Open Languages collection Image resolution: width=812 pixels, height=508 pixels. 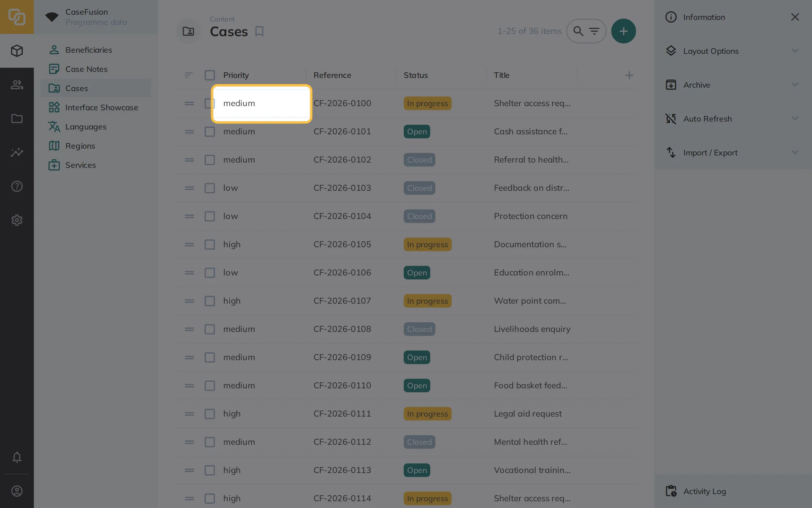click(x=96, y=126)
